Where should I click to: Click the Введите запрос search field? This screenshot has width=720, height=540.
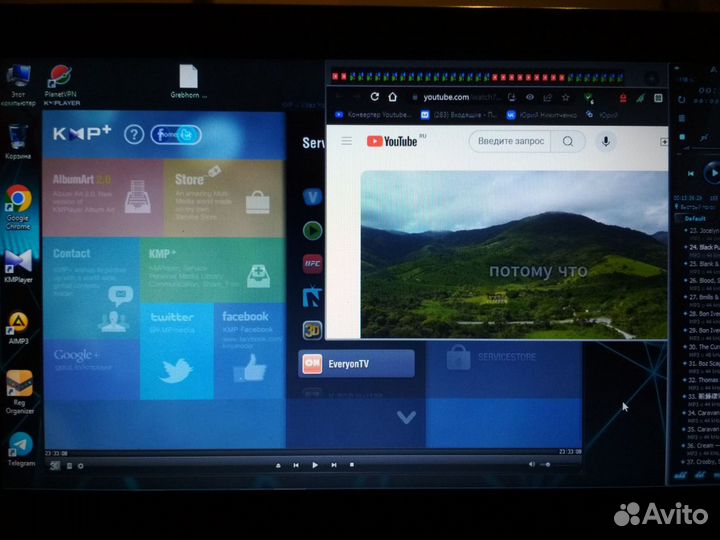point(511,141)
